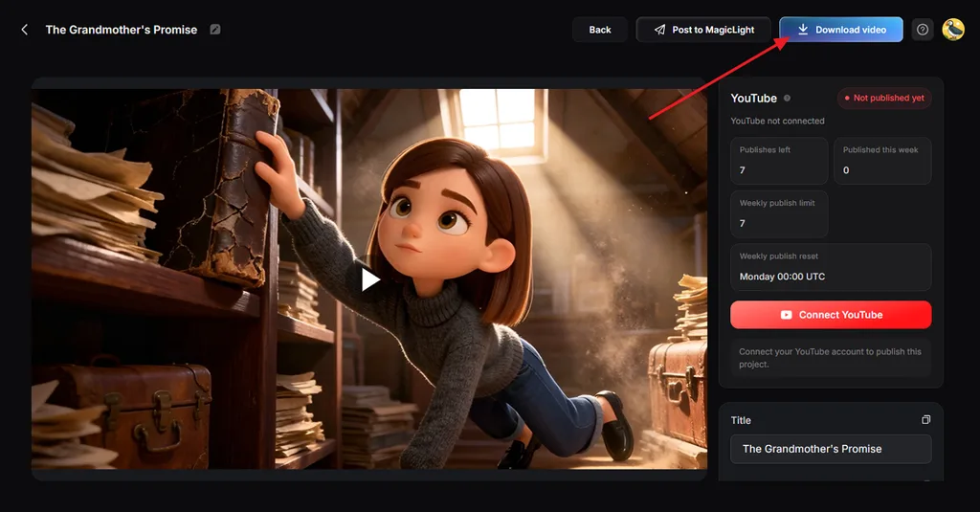Screen dimensions: 980x512
Task: Copy the Title using copy icon
Action: (925, 420)
